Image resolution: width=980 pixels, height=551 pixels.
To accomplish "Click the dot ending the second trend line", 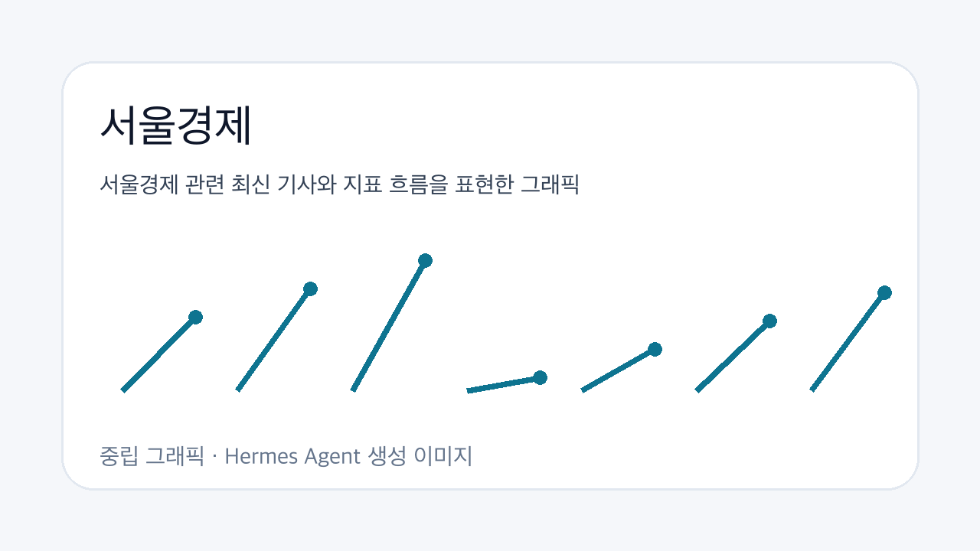I will coord(310,289).
